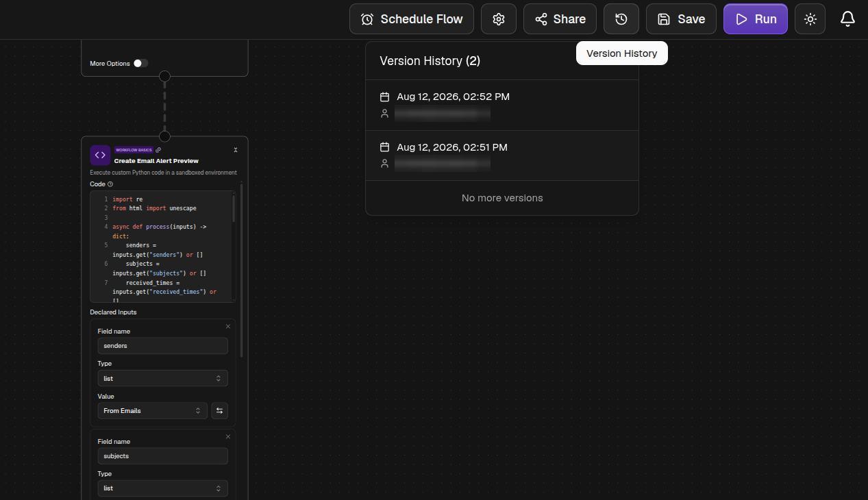
Task: Click user icon of 02:52 PM version
Action: tap(385, 114)
